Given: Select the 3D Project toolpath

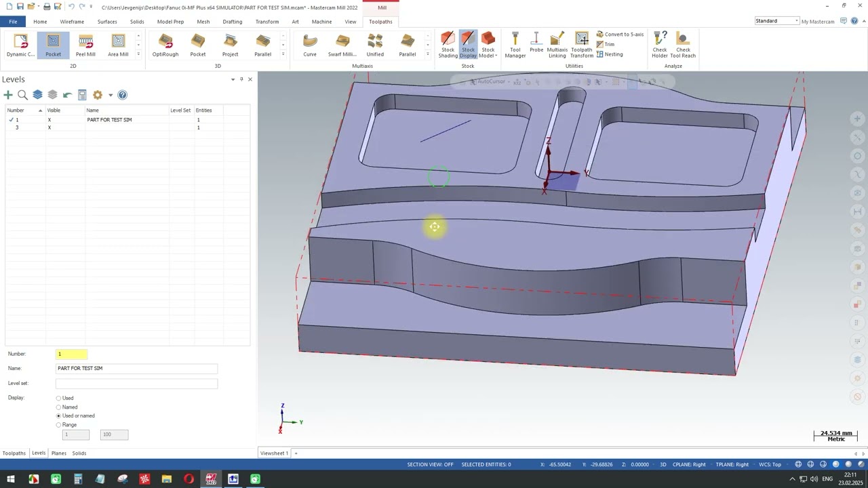Looking at the screenshot, I should 231,45.
